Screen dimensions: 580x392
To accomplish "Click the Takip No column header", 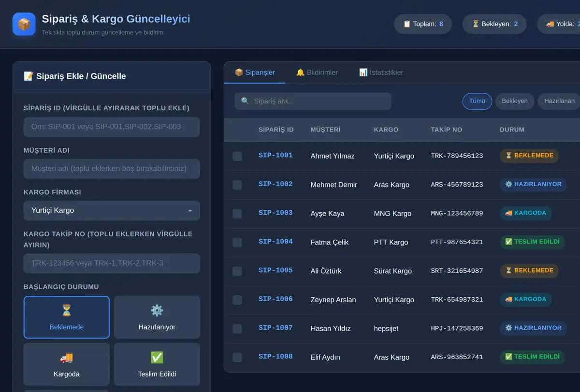I will point(447,130).
